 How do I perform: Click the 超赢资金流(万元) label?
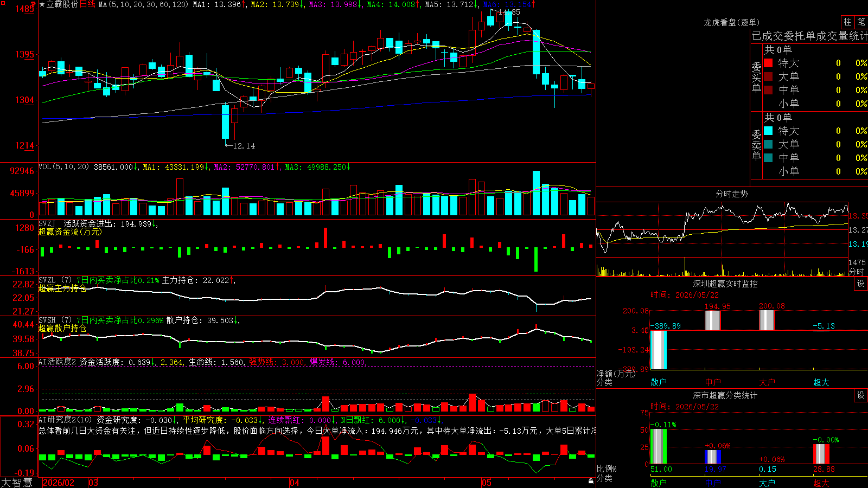coord(70,232)
